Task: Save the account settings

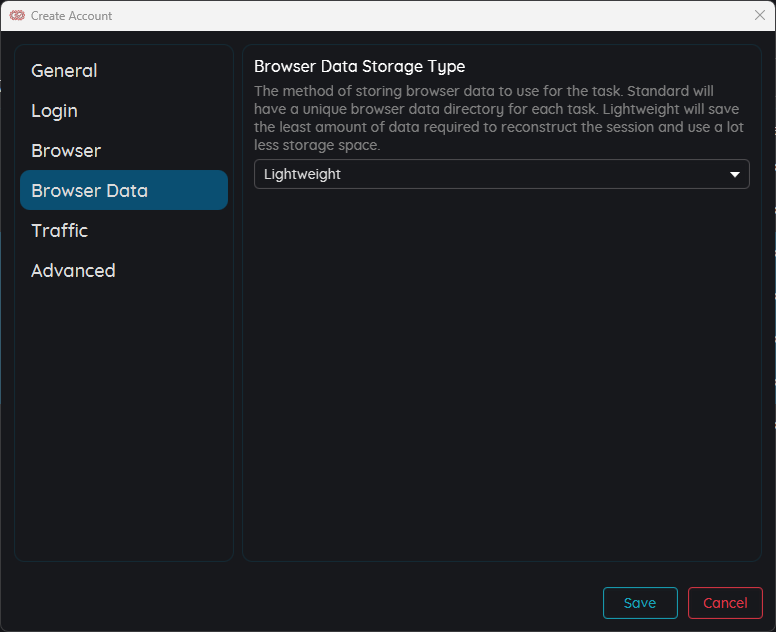Action: (639, 603)
